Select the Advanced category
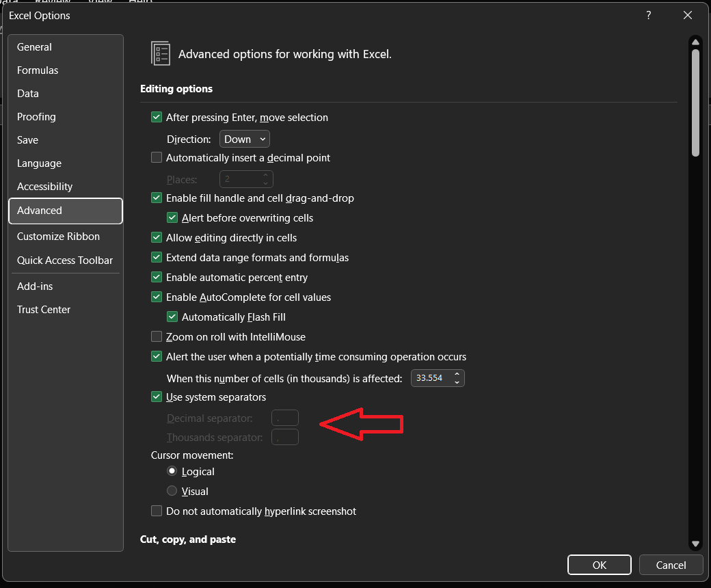The image size is (711, 588). click(66, 211)
